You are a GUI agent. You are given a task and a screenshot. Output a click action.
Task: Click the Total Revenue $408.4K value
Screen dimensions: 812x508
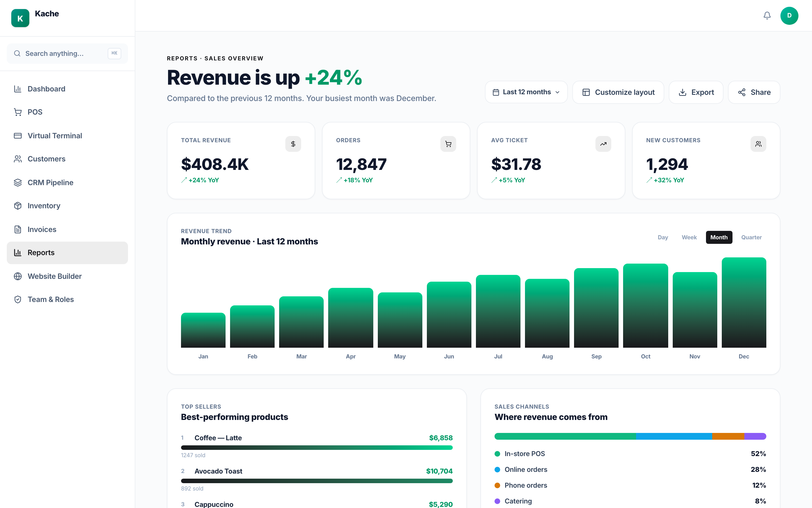coord(215,164)
